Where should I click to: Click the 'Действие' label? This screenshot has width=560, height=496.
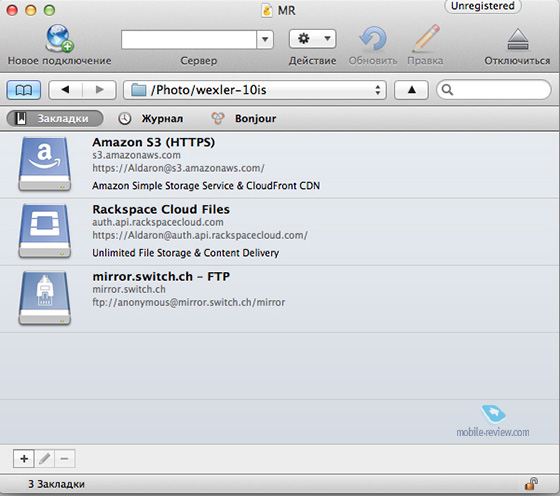312,61
